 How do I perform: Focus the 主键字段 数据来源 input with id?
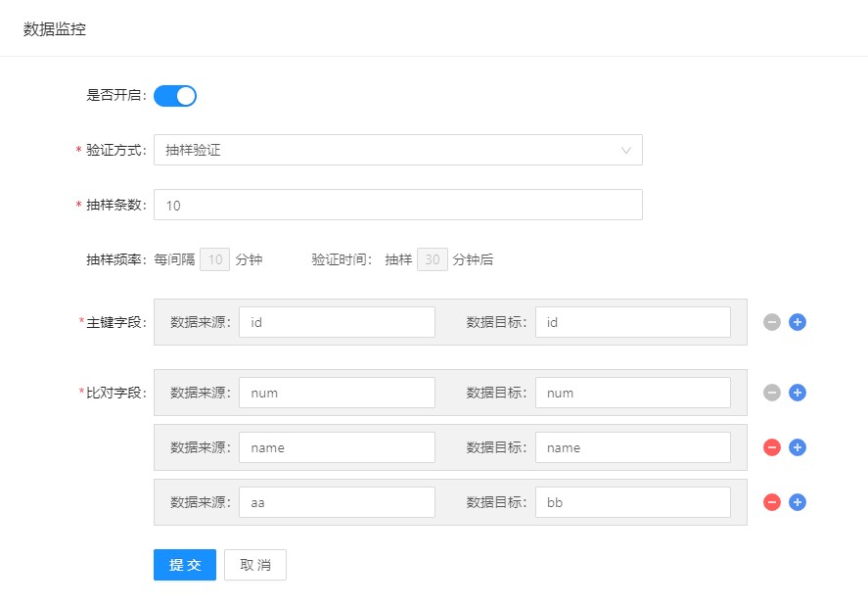click(x=337, y=322)
